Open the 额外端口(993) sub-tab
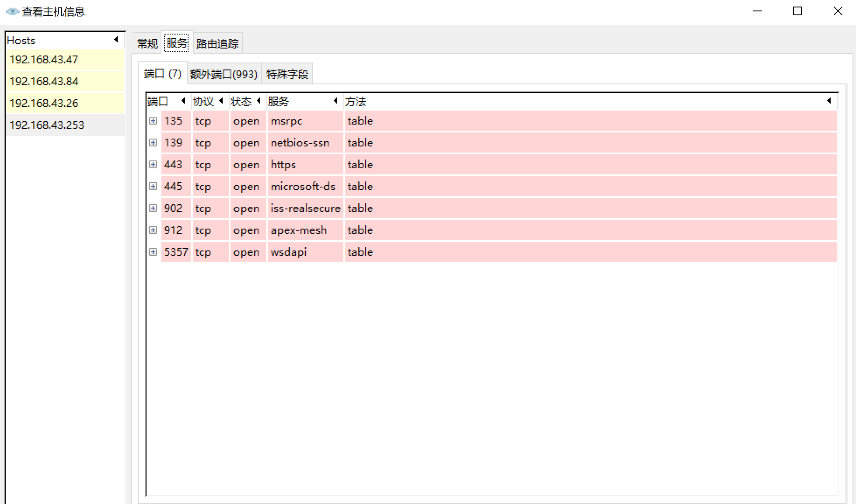This screenshot has height=504, width=856. (x=224, y=74)
